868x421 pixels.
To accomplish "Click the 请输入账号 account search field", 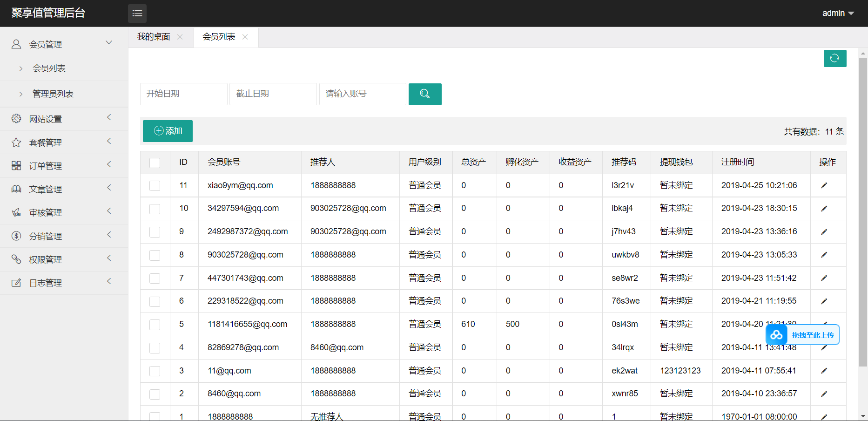I will [363, 94].
